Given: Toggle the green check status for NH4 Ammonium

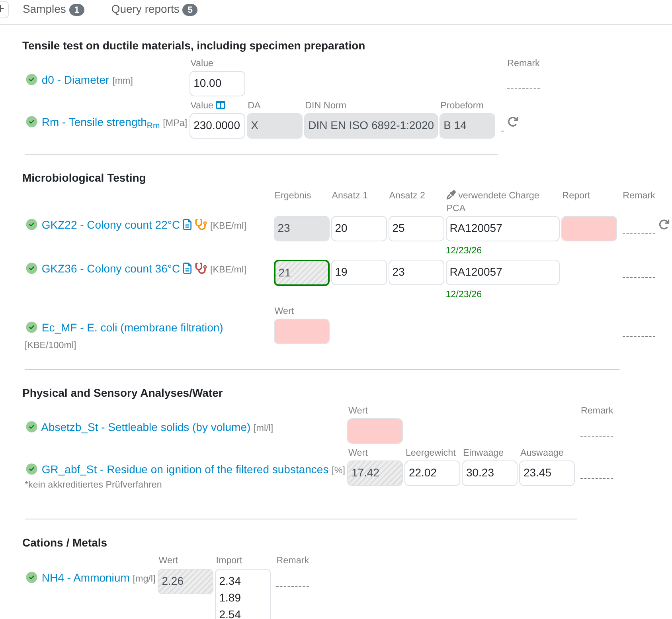Looking at the screenshot, I should (x=31, y=577).
